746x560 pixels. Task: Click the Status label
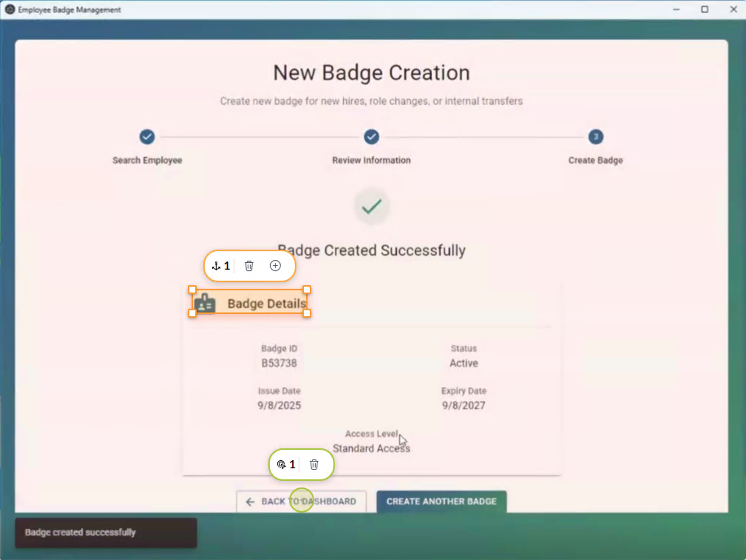[464, 348]
